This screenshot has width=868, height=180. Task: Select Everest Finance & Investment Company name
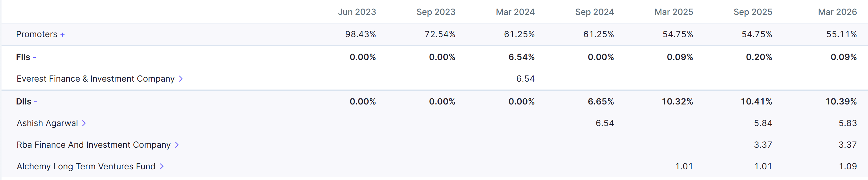point(96,79)
